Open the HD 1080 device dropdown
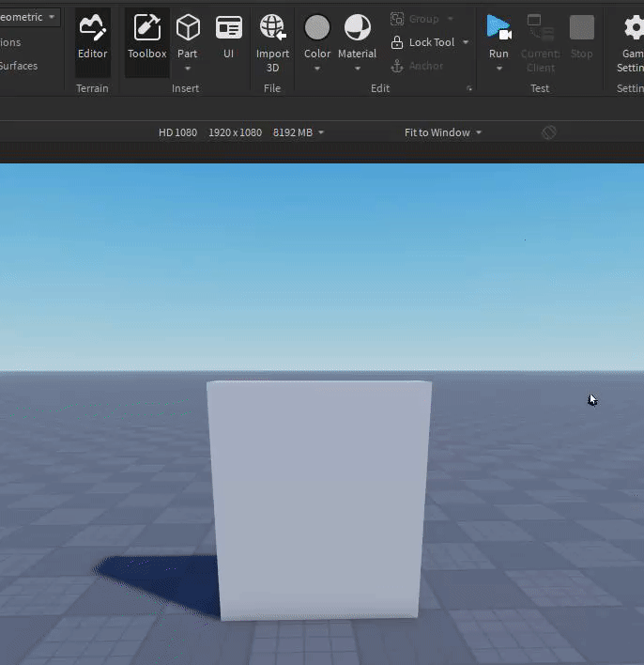644x665 pixels. tap(241, 132)
